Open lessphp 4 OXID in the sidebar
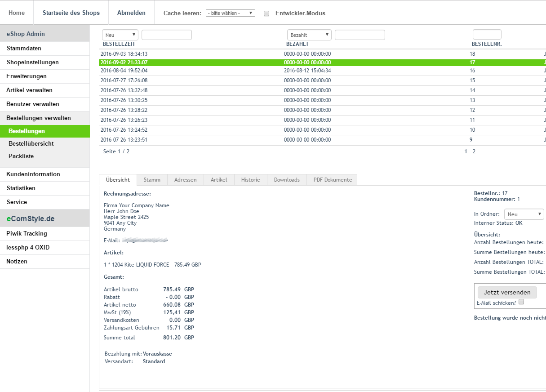 (45, 248)
